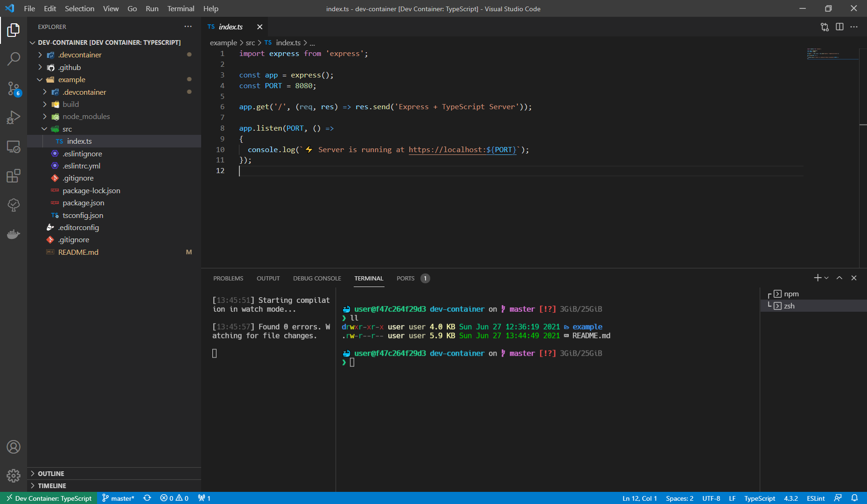Screen dimensions: 867x504
Task: Collapse the src folder
Action: tap(114, 129)
